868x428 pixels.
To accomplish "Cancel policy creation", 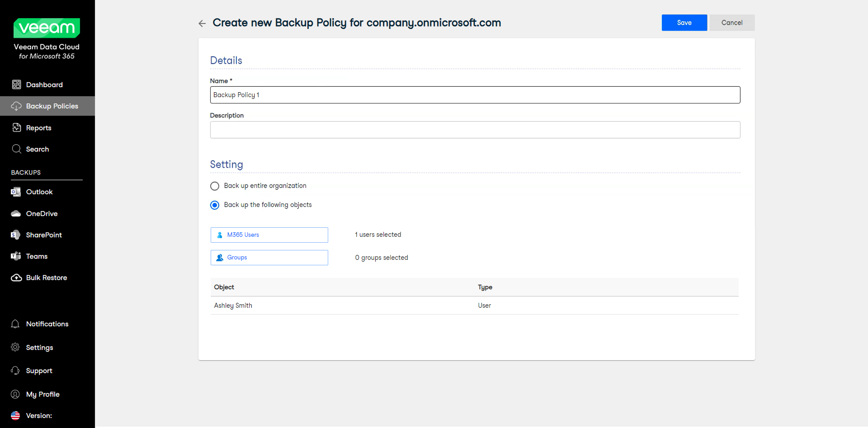I will 732,23.
